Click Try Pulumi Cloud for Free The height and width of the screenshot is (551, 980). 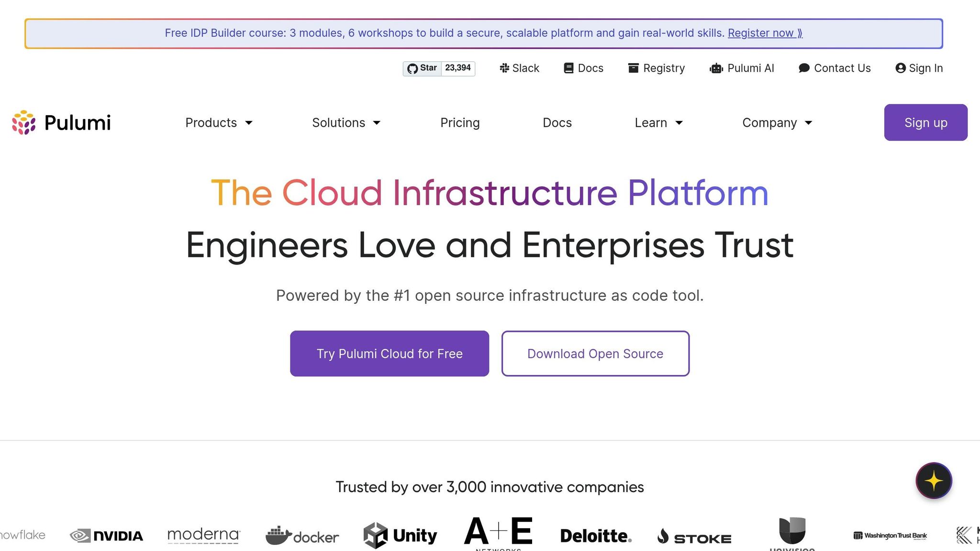[x=390, y=353]
